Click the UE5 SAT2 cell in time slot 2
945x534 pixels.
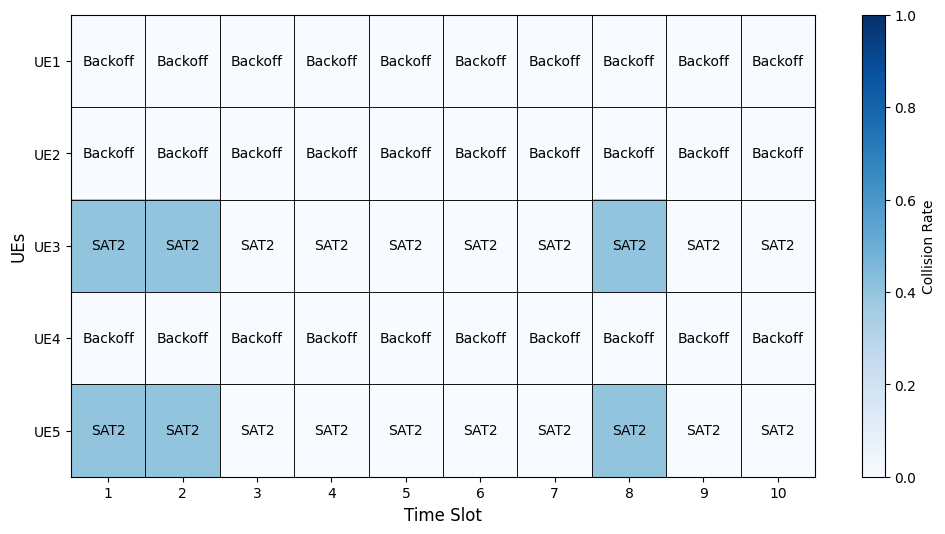pos(182,431)
